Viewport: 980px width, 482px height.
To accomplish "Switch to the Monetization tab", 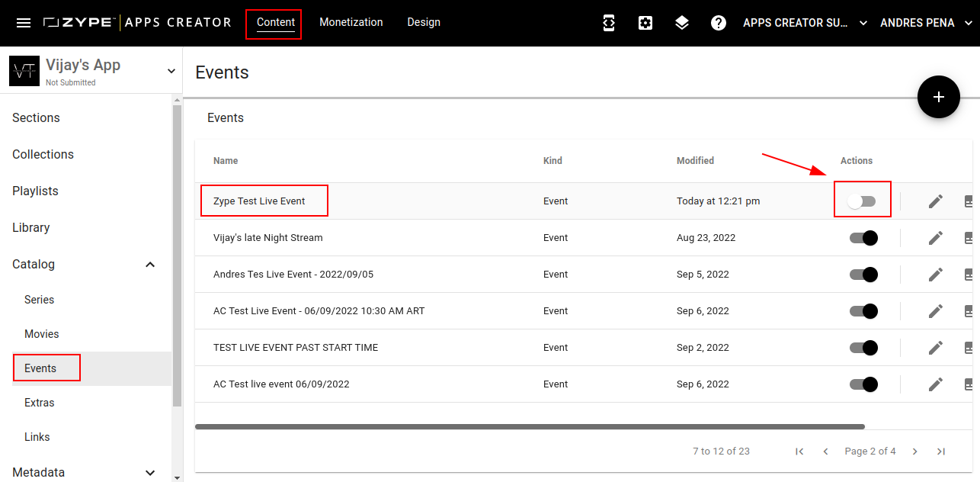I will tap(351, 23).
